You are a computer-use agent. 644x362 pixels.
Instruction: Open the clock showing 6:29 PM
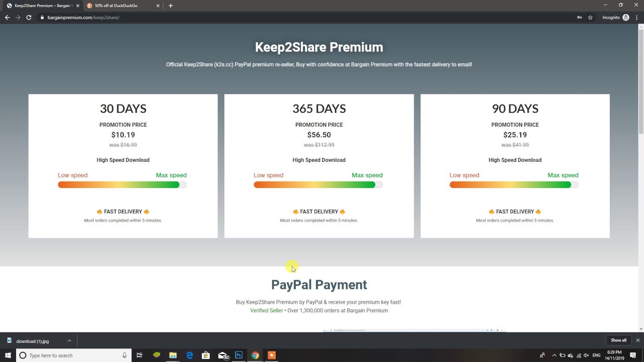click(x=615, y=355)
